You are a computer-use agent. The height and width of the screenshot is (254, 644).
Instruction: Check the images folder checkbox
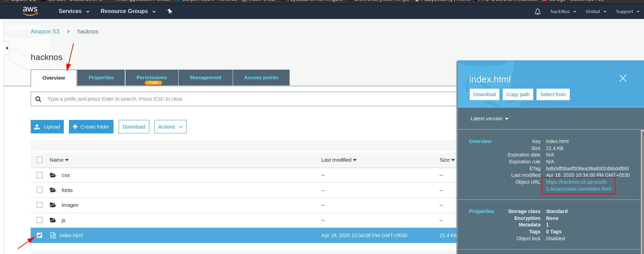point(40,205)
